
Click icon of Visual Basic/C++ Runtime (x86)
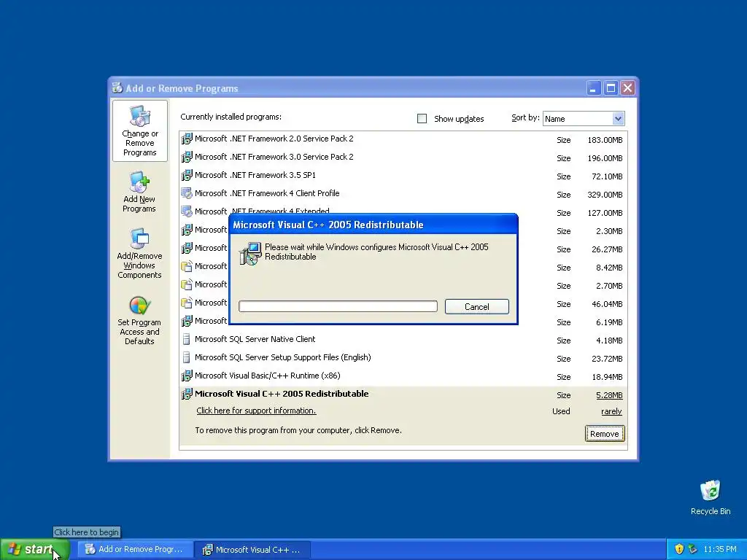pos(187,376)
